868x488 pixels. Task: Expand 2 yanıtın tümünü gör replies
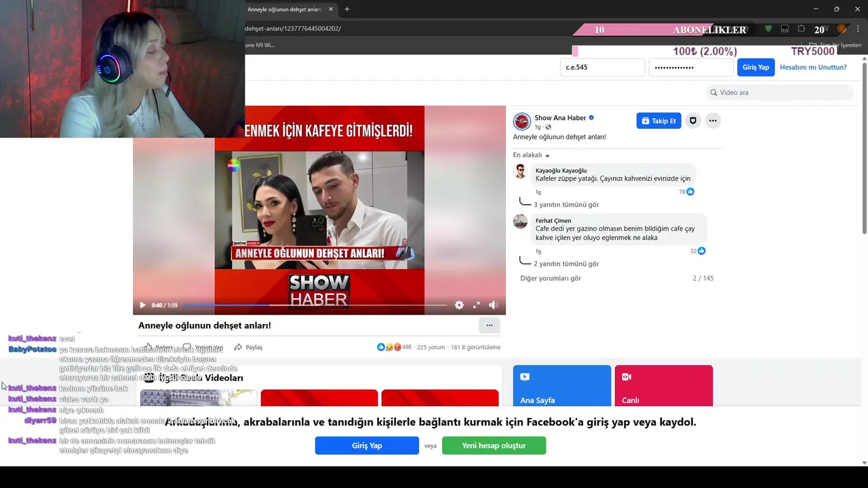coord(566,264)
